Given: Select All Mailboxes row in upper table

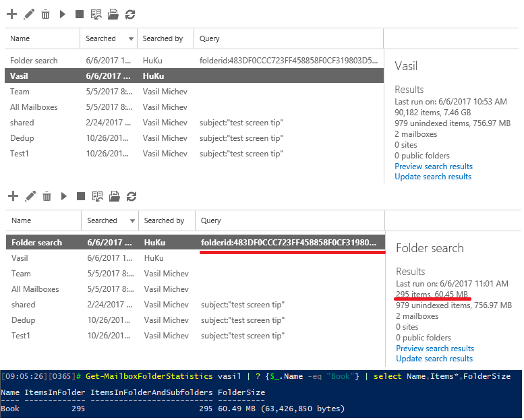Looking at the screenshot, I should click(194, 107).
